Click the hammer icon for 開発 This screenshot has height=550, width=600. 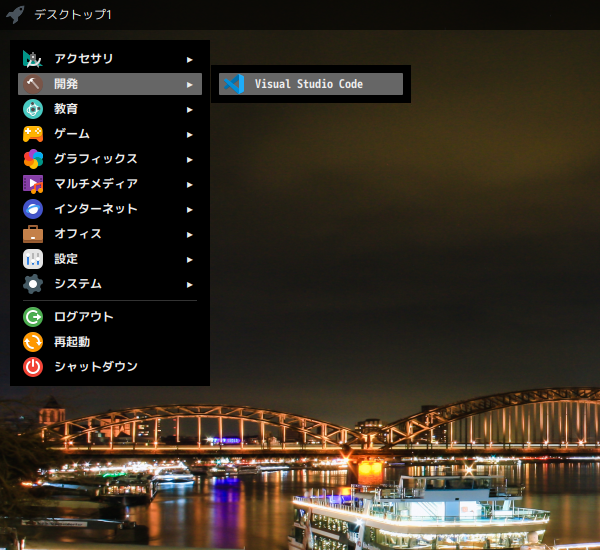33,84
